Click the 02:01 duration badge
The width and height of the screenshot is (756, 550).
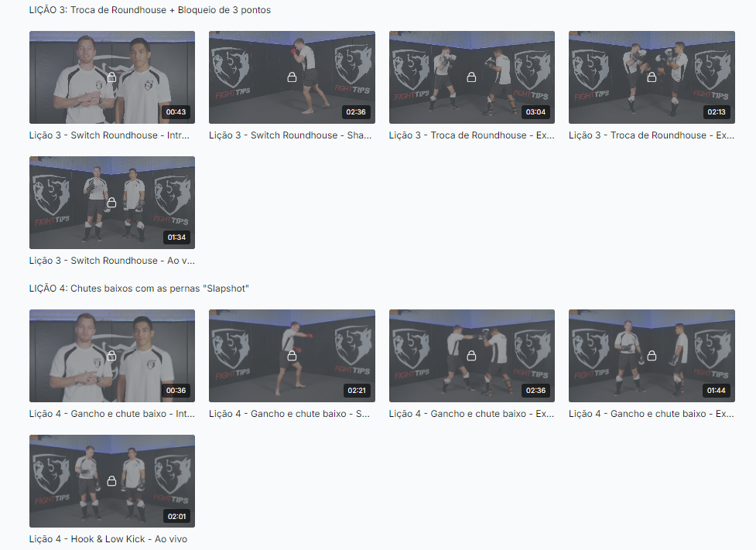point(176,516)
